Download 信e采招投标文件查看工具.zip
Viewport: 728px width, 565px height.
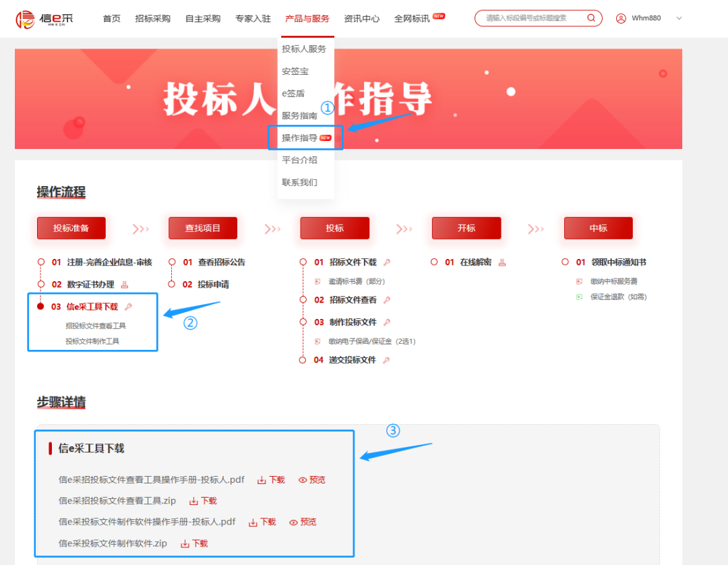(x=203, y=501)
